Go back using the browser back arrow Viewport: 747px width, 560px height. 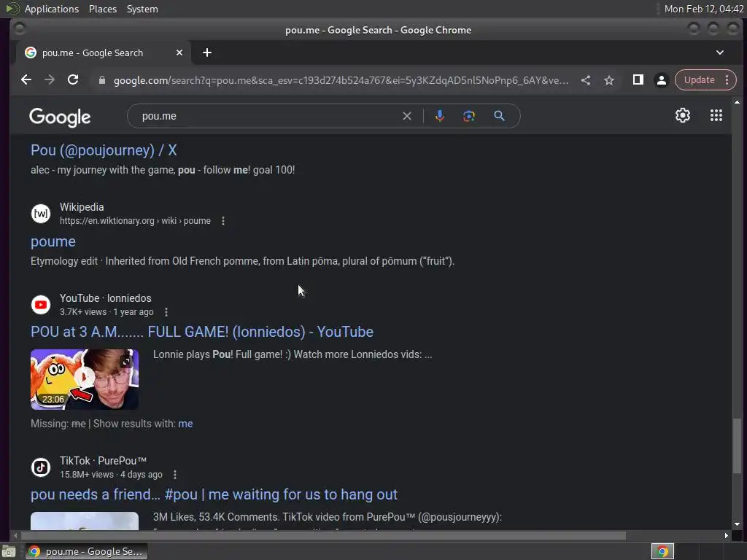26,80
